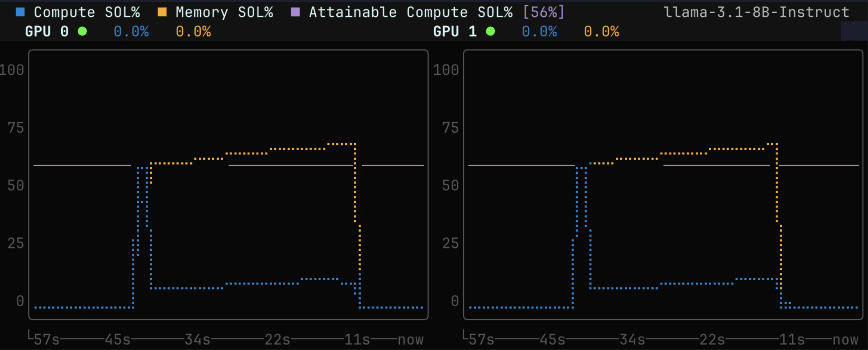Click the orange Memory SOL% legend square
The height and width of the screenshot is (350, 868).
pos(162,12)
